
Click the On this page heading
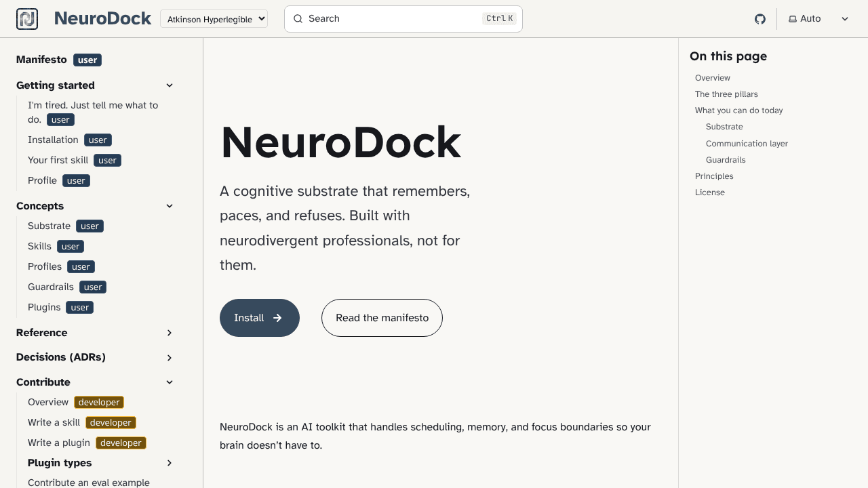point(728,56)
